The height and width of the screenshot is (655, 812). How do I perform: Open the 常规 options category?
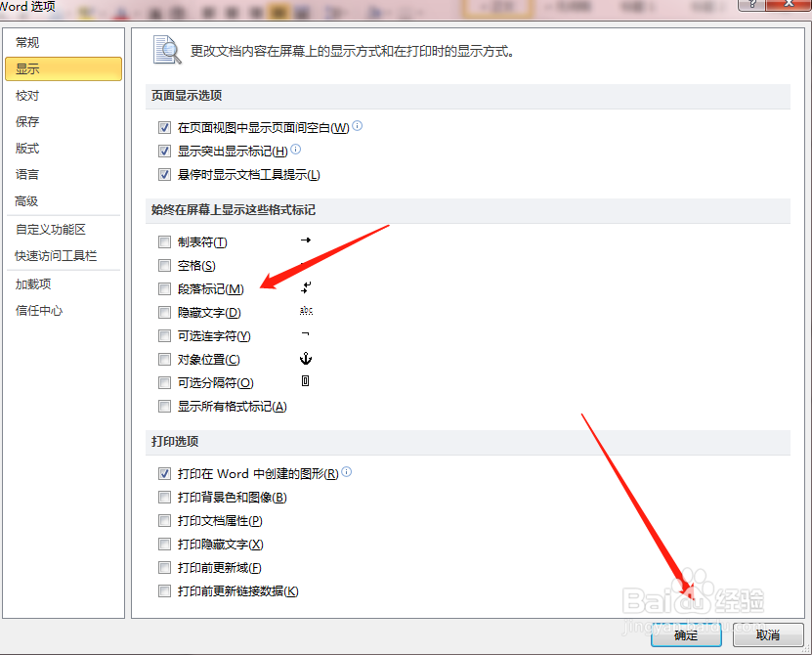[64, 42]
